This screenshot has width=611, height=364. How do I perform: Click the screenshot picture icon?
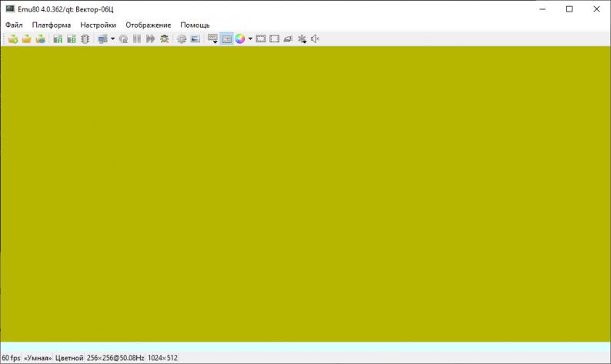[195, 38]
